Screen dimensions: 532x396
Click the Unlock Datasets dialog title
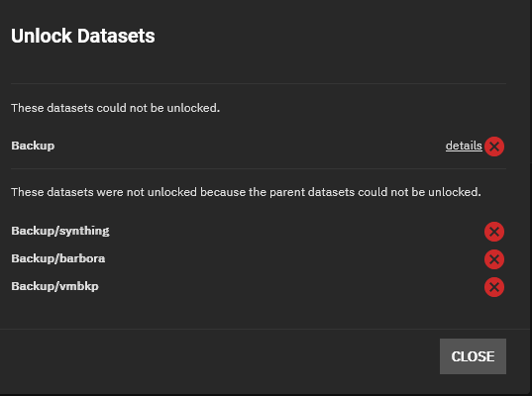tap(83, 36)
